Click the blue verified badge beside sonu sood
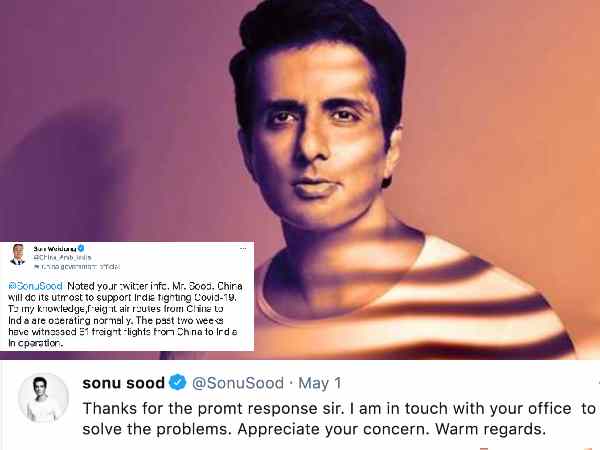 tap(178, 383)
